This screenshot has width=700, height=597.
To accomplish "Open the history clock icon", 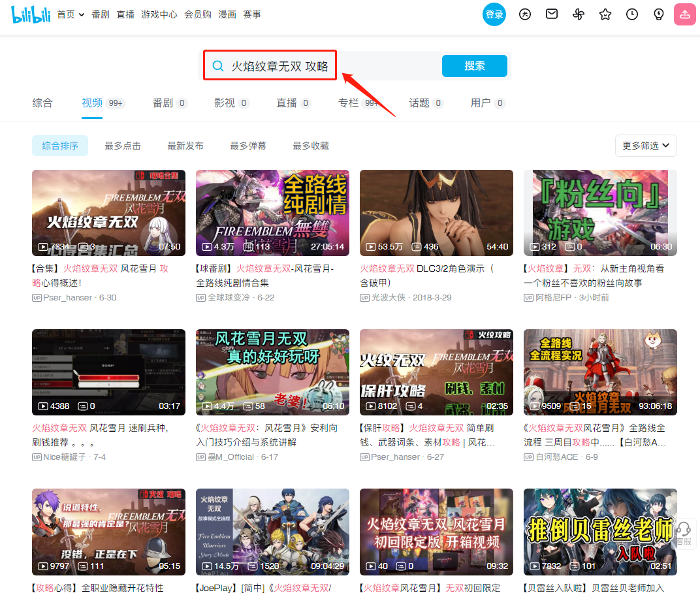I will tap(632, 14).
